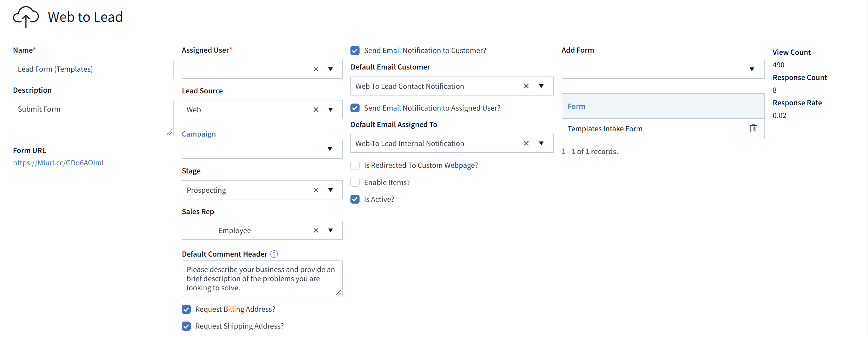Clear the Assigned User field
The image size is (868, 337).
click(x=316, y=69)
